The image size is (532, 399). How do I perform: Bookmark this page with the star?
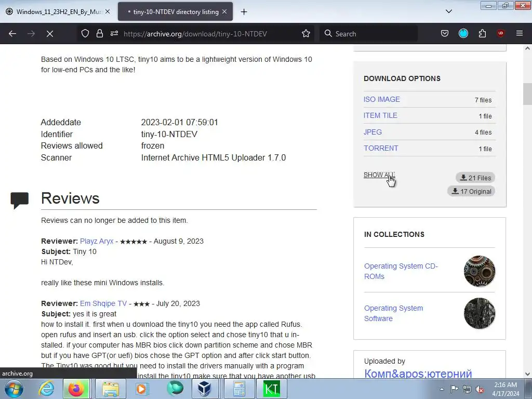(305, 34)
